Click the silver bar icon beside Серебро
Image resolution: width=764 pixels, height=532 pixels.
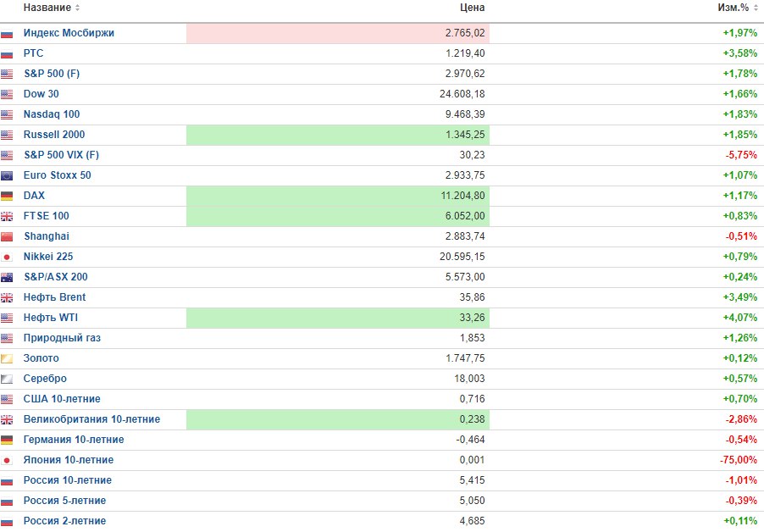tap(7, 379)
